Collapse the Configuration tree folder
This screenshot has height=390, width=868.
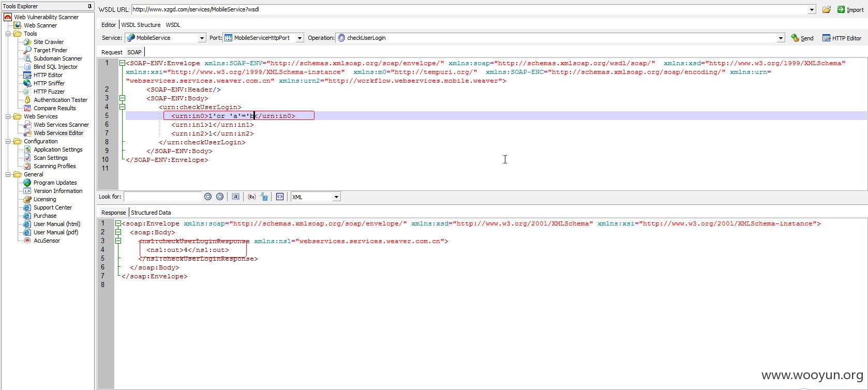(8, 141)
